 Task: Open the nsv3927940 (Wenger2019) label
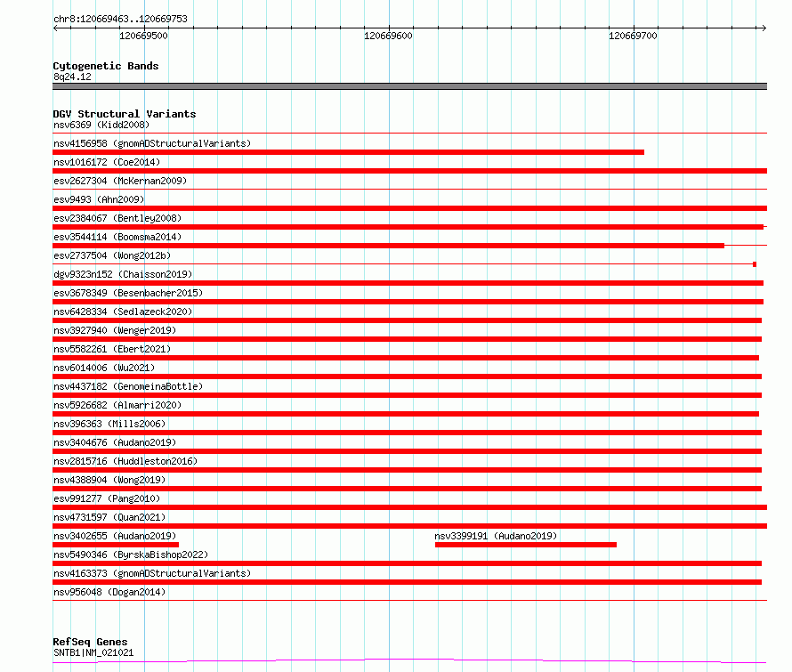pos(115,330)
